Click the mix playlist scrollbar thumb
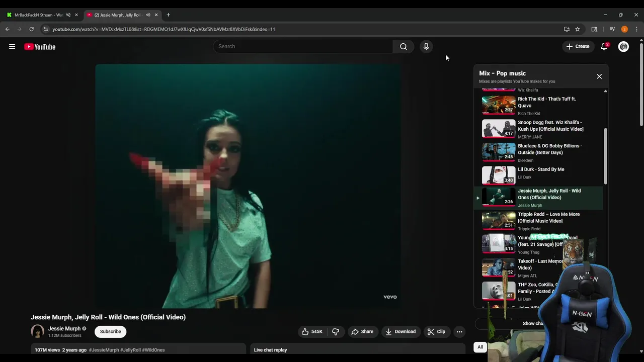 pyautogui.click(x=605, y=156)
